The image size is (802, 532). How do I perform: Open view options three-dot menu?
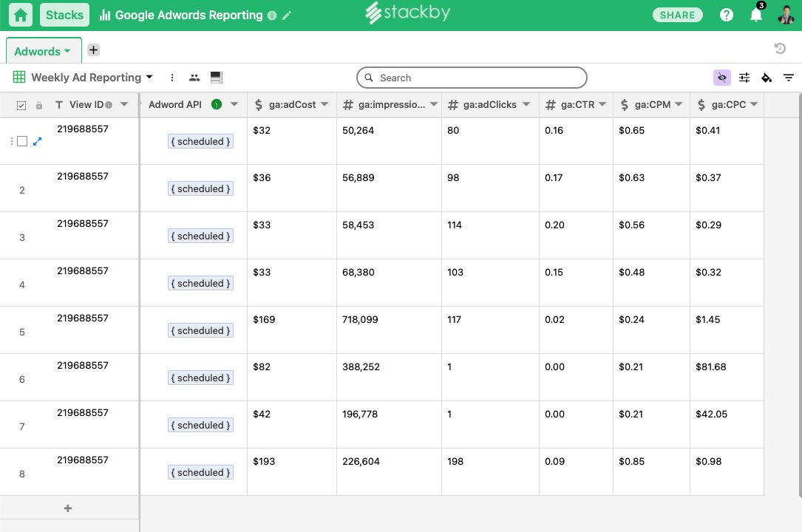[x=171, y=78]
